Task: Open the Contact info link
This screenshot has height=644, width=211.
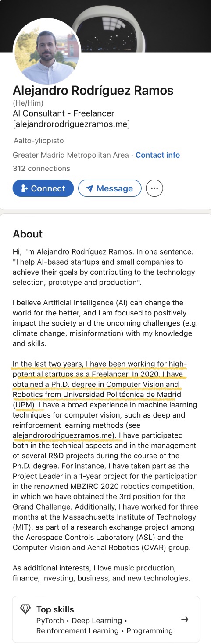Action: pos(157,155)
